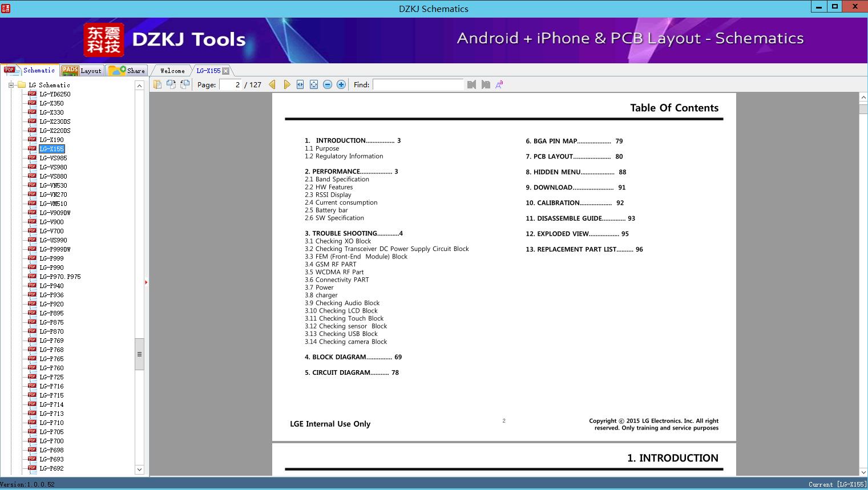Select LG-VN530 in the schematic tree
Image resolution: width=868 pixels, height=490 pixels.
coord(53,185)
